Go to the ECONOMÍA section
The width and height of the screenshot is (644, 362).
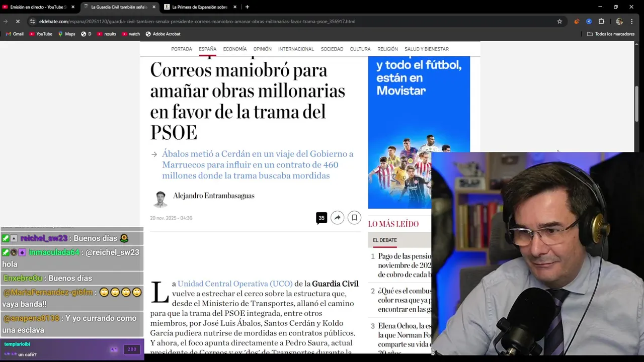tap(235, 49)
